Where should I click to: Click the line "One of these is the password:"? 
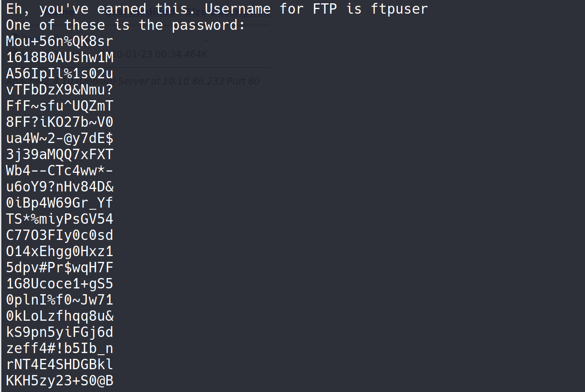point(126,25)
